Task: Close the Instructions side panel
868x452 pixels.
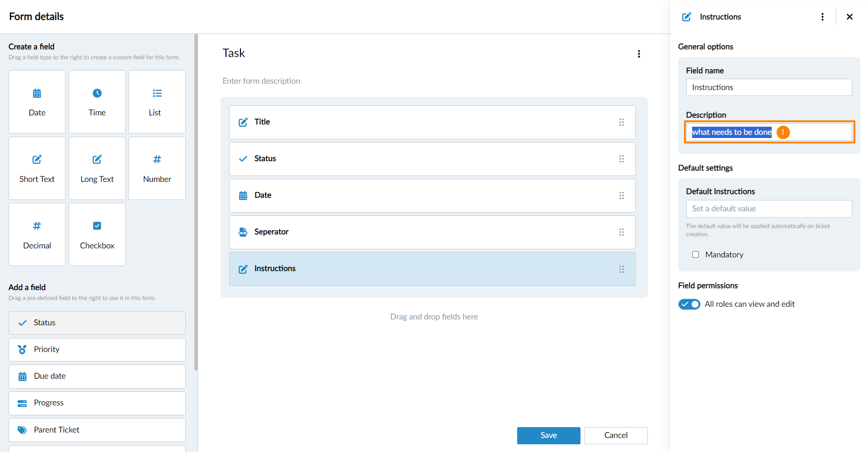Action: point(849,17)
